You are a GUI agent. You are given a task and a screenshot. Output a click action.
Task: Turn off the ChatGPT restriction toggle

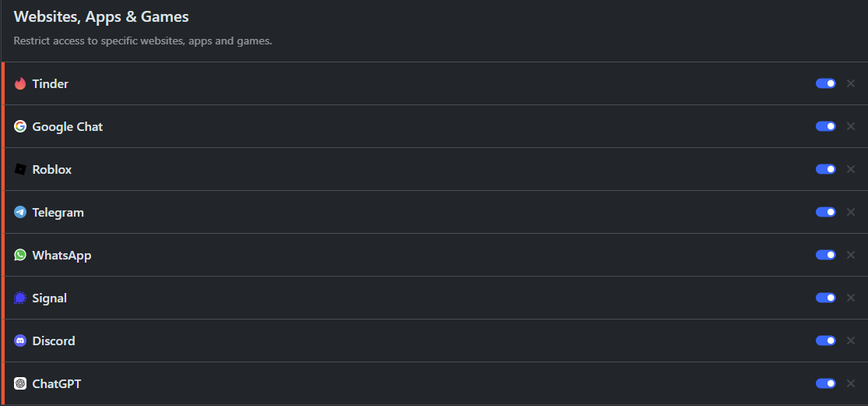tap(825, 383)
